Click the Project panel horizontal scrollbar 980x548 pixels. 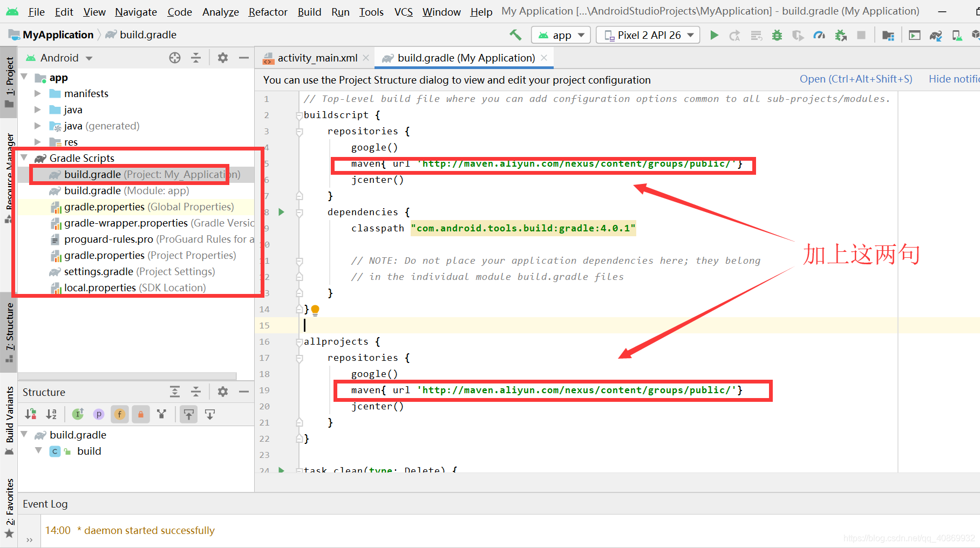click(127, 376)
